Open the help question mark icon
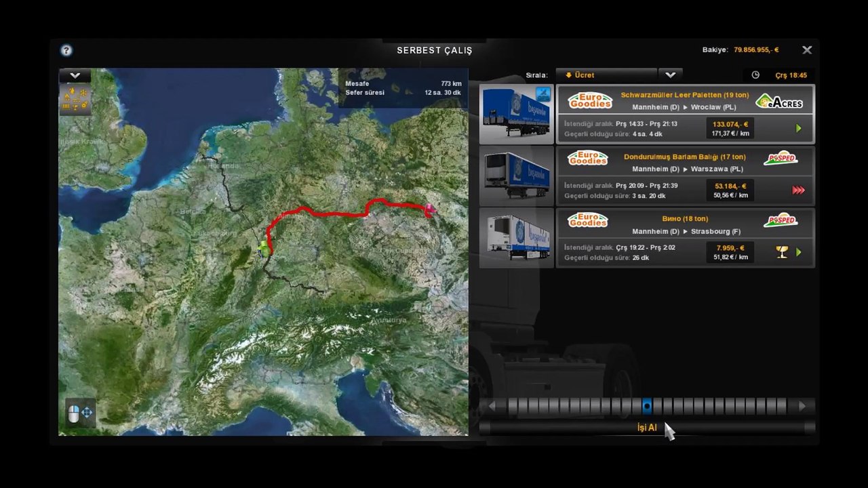Screen dimensions: 868x488 click(66, 50)
